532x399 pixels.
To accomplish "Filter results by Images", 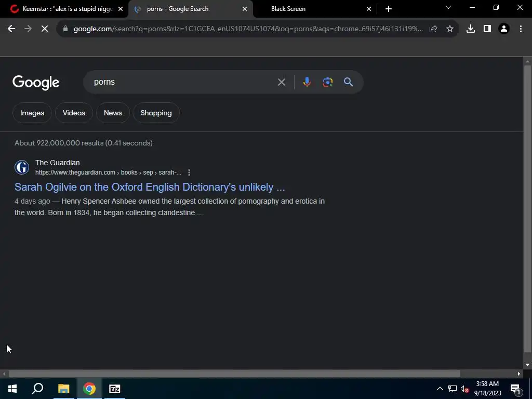I will (x=32, y=113).
